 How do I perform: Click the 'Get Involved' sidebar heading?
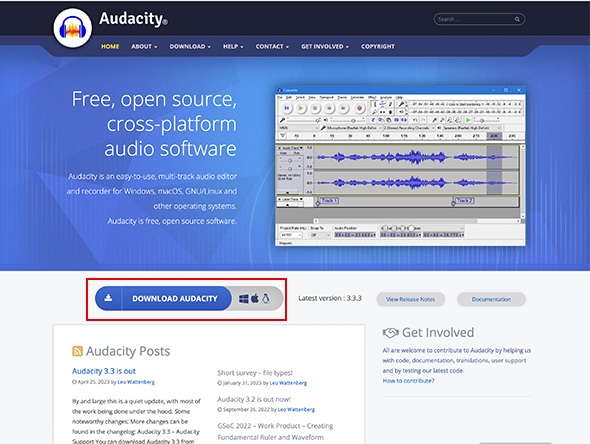438,333
